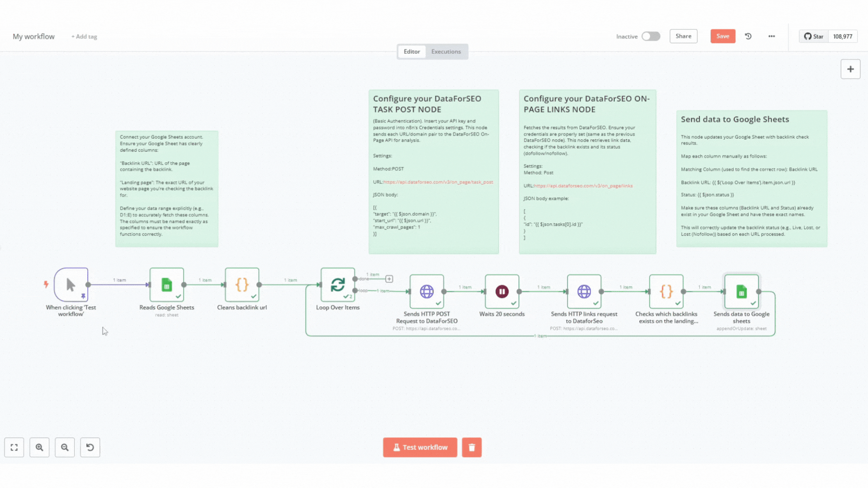Click the 108,977 star count
This screenshot has width=868, height=488.
[843, 37]
